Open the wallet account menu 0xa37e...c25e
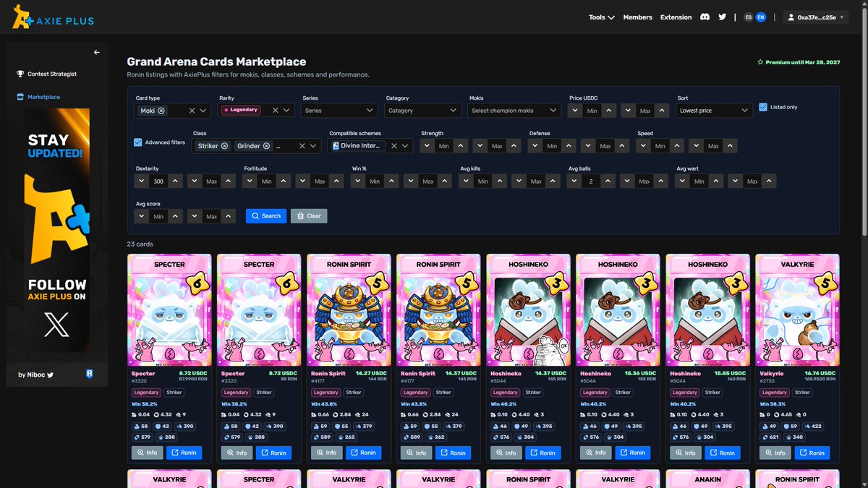 pyautogui.click(x=817, y=17)
